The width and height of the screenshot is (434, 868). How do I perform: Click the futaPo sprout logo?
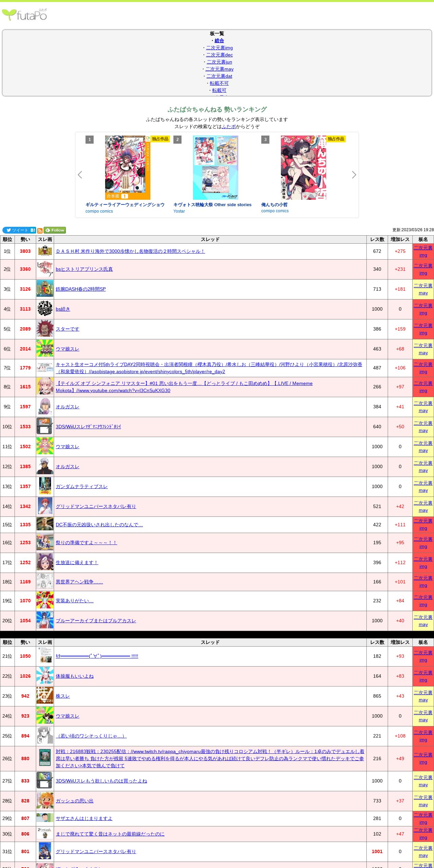[24, 15]
